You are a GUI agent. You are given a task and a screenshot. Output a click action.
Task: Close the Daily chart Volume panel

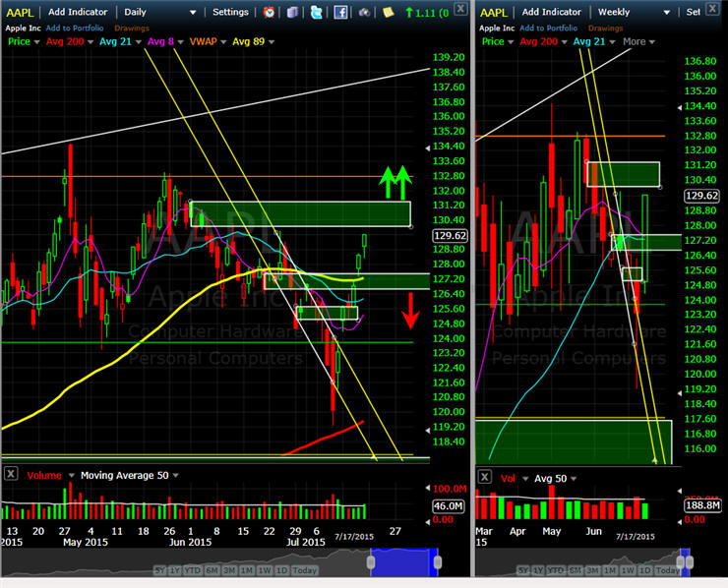[x=11, y=474]
